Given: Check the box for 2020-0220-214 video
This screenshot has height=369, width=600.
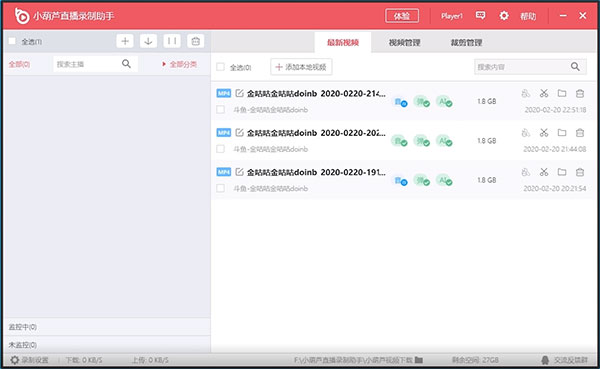Looking at the screenshot, I should tap(220, 109).
